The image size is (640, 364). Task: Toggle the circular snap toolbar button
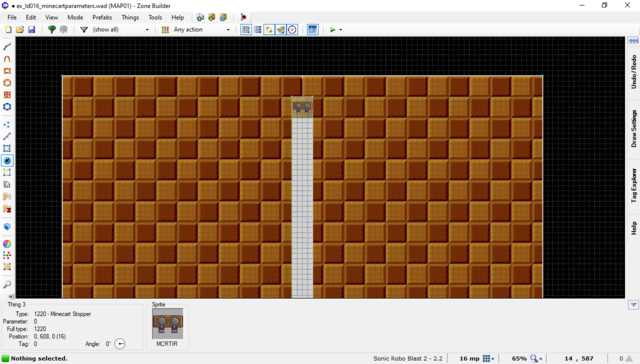[x=292, y=29]
